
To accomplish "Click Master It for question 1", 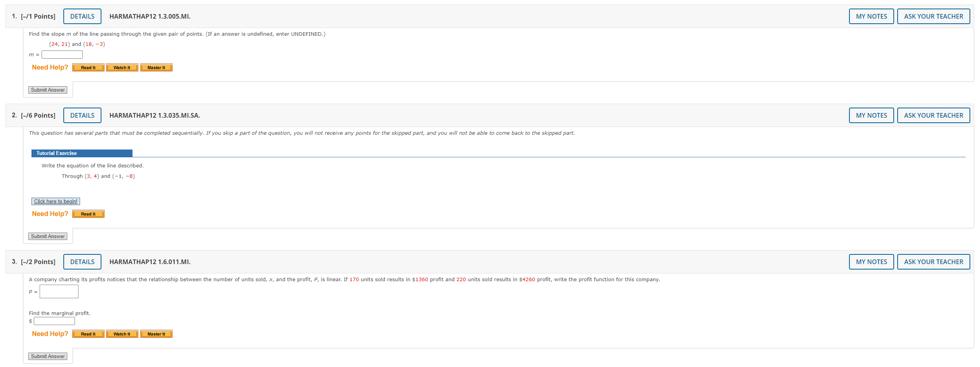I will (x=156, y=68).
